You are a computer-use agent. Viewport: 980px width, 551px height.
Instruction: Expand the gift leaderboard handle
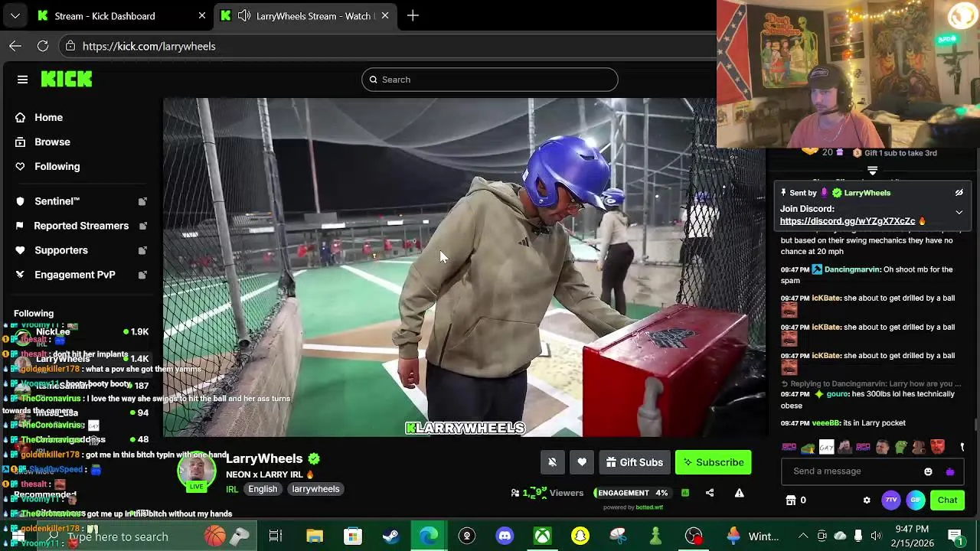(872, 171)
